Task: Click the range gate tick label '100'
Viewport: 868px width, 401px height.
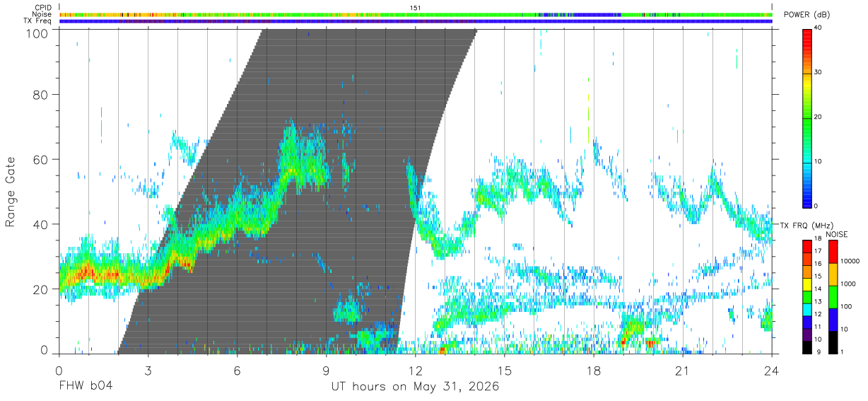Action: pyautogui.click(x=38, y=33)
